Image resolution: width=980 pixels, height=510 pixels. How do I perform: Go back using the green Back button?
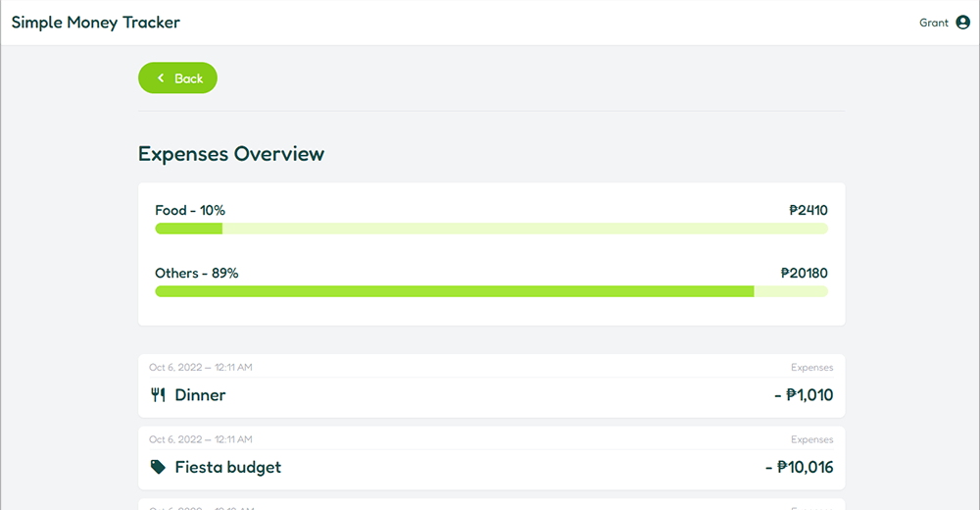(x=177, y=78)
